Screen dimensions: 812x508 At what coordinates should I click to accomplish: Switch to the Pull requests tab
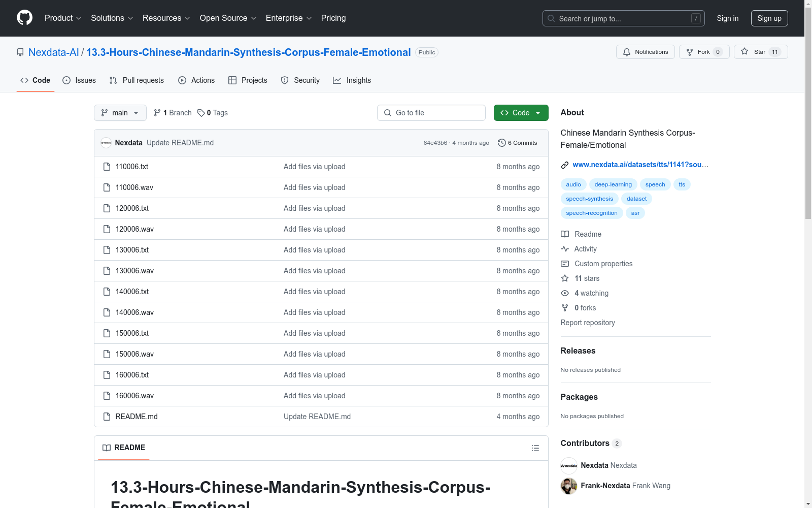tap(137, 80)
